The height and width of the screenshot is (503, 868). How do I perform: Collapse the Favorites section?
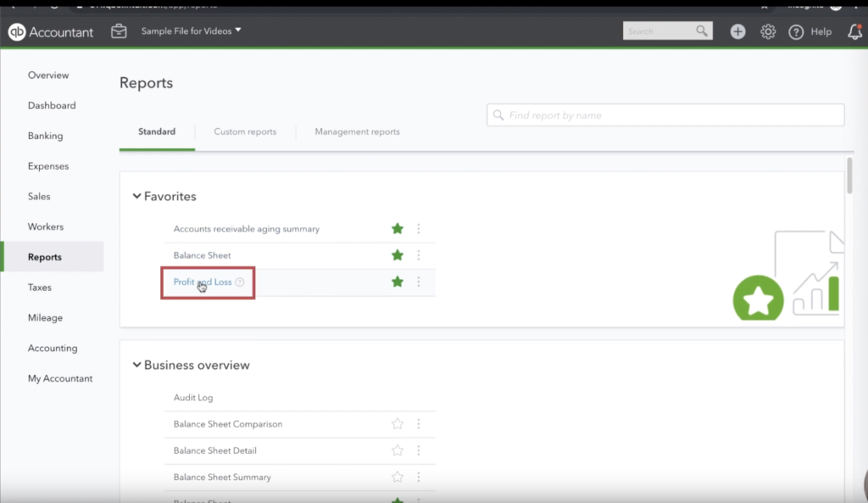(136, 197)
